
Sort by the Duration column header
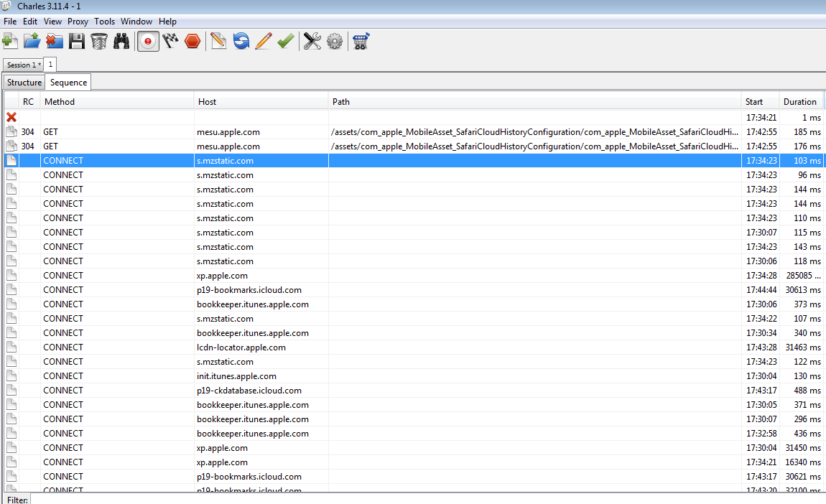tap(802, 102)
